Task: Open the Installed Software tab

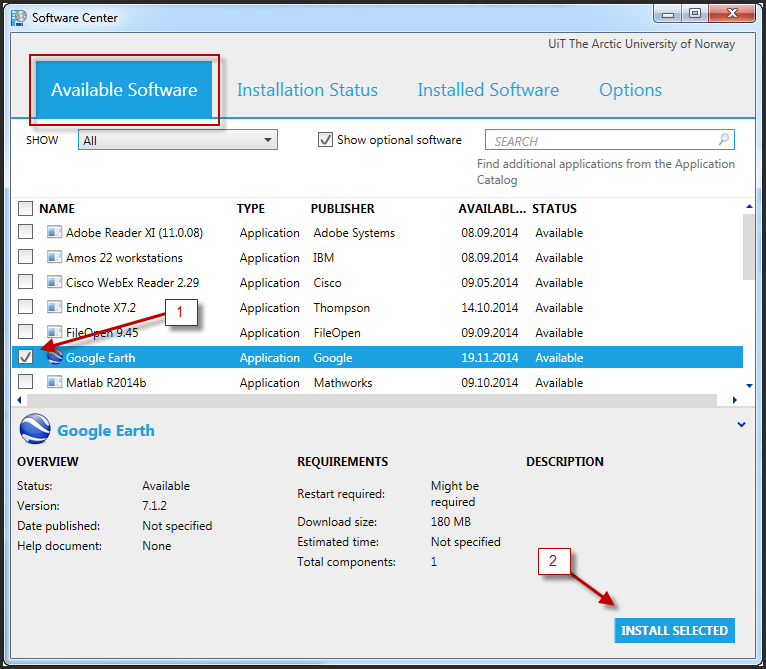Action: (x=488, y=90)
